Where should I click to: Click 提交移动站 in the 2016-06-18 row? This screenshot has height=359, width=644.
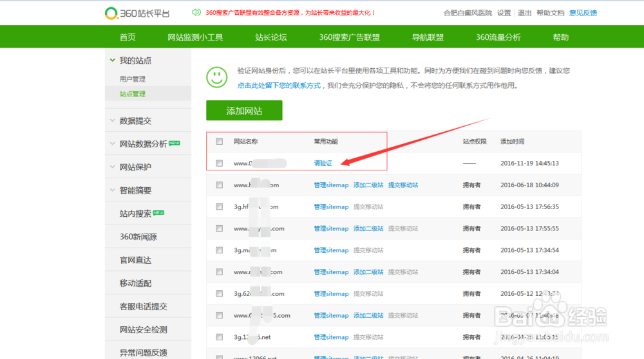coord(403,185)
